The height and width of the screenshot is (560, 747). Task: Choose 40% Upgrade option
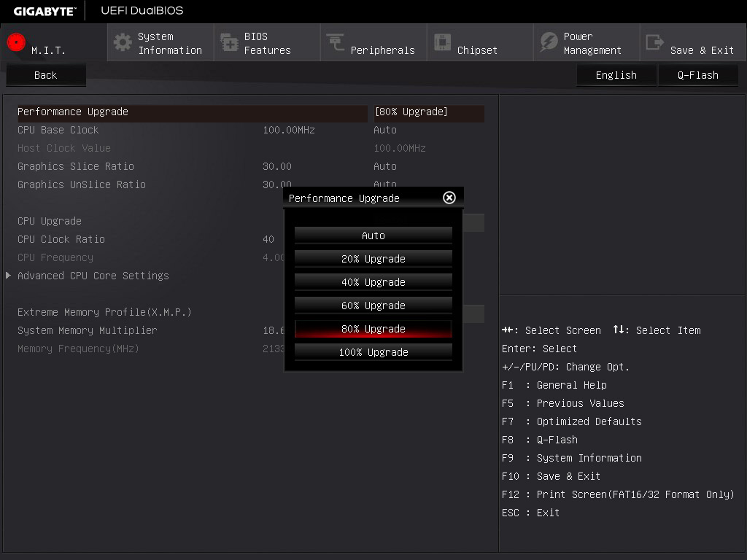(373, 282)
